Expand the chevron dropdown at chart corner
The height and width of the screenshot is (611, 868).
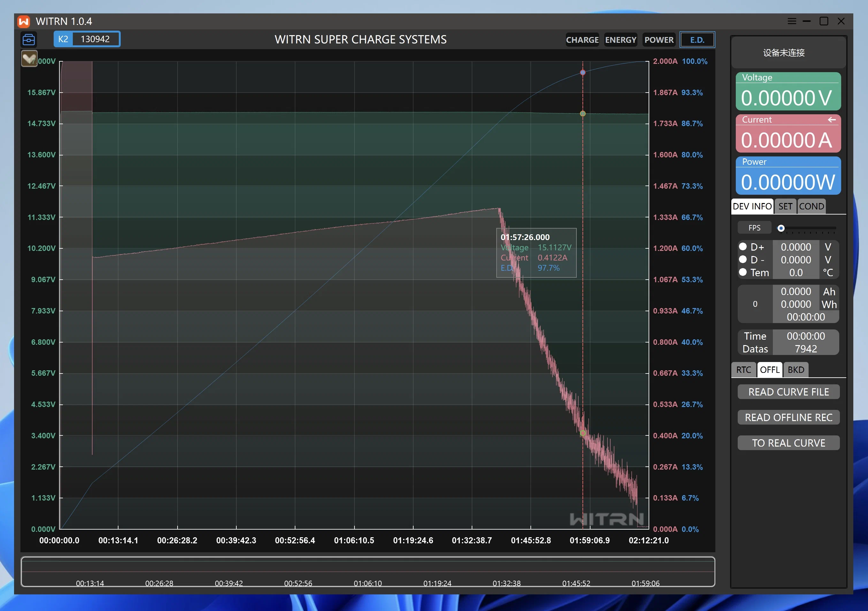tap(29, 58)
